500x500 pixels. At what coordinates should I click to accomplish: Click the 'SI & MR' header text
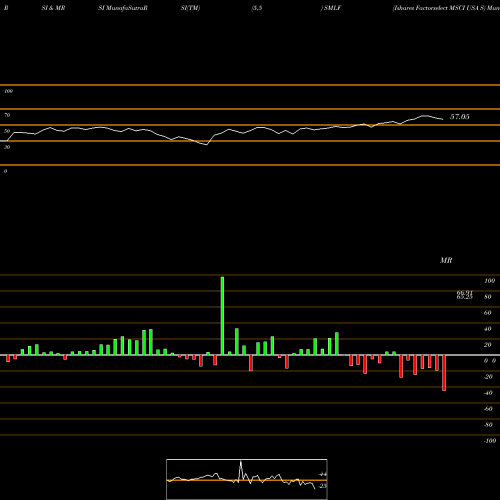[x=53, y=8]
